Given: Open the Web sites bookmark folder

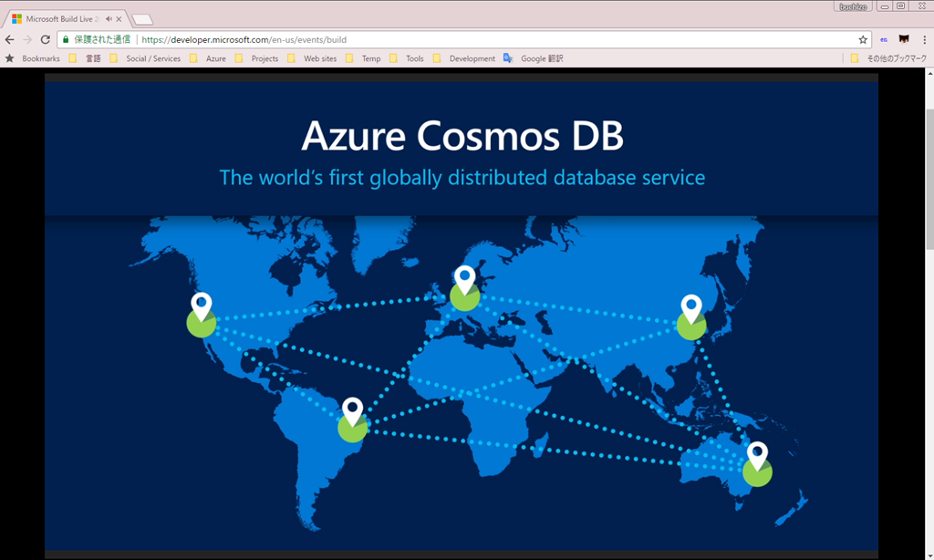Looking at the screenshot, I should click(x=312, y=58).
